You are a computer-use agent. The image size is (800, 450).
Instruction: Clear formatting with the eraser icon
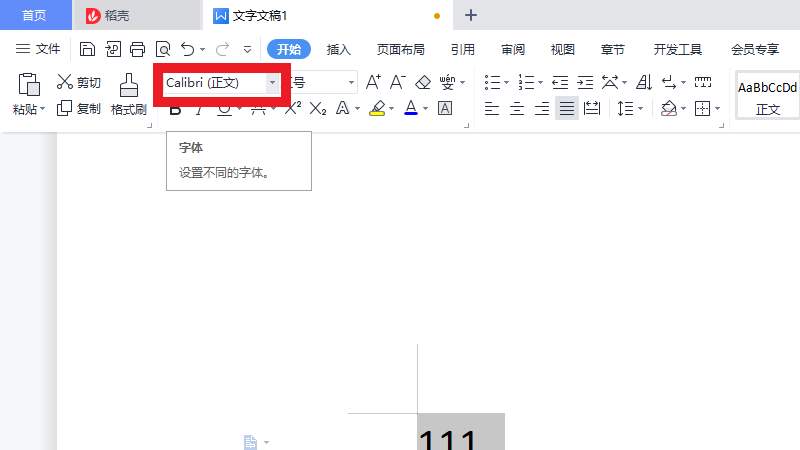(423, 83)
